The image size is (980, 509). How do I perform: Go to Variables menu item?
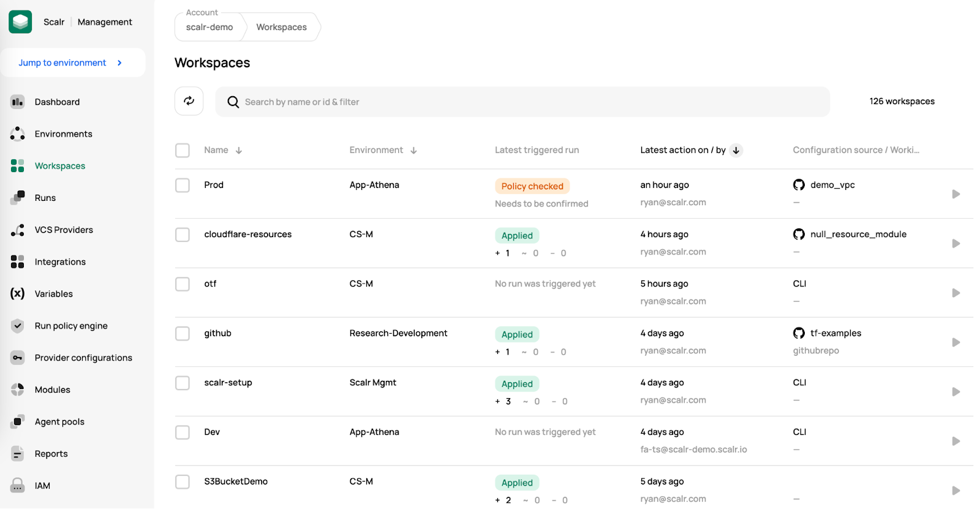[54, 293]
